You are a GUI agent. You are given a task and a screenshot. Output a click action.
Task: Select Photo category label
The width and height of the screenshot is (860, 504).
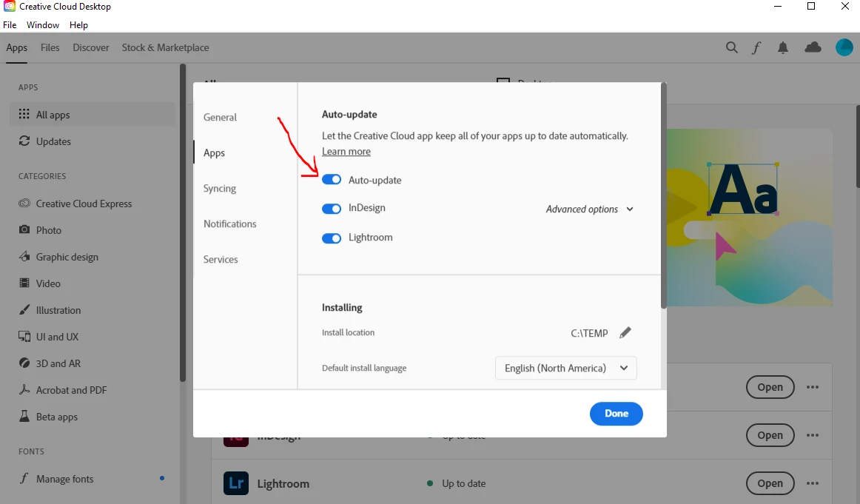click(x=48, y=230)
